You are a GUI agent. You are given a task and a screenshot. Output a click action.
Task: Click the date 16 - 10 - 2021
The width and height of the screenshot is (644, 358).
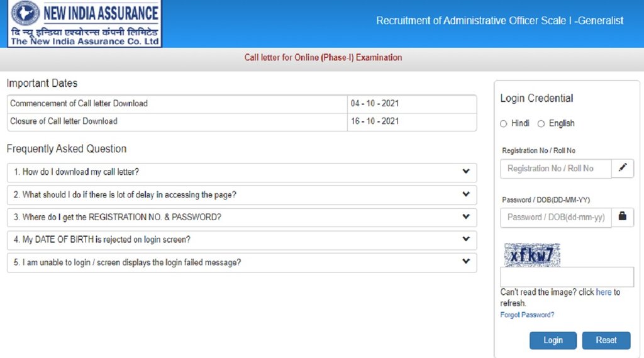[375, 121]
